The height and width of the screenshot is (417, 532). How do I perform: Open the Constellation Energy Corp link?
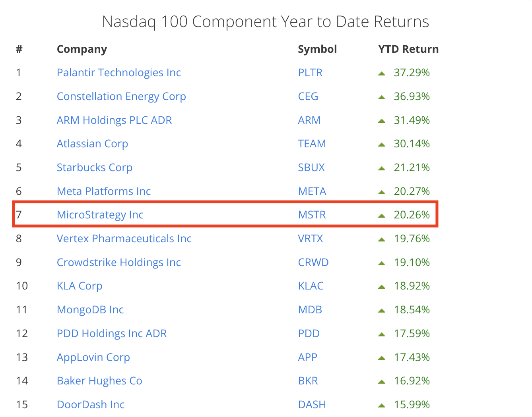click(121, 97)
